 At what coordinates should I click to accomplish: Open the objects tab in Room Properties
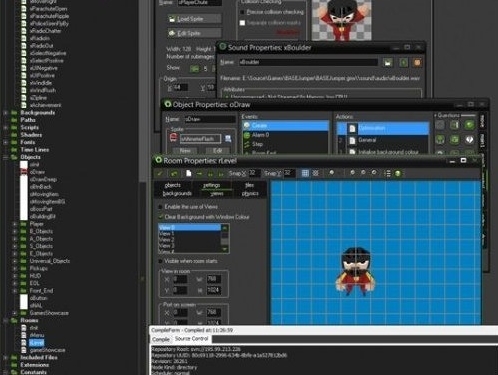[173, 185]
